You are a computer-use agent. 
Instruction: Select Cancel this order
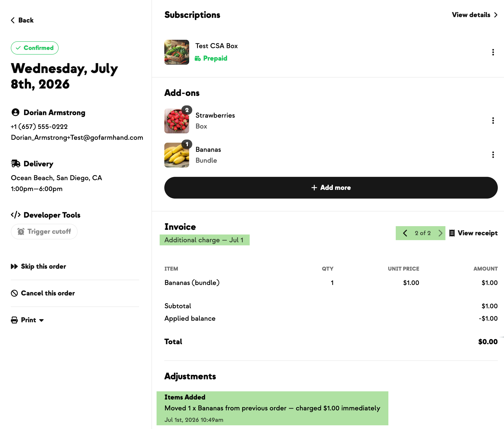coord(43,293)
